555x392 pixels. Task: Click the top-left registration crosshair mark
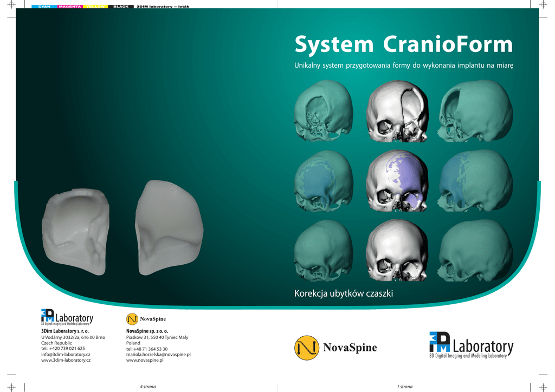pyautogui.click(x=11, y=4)
